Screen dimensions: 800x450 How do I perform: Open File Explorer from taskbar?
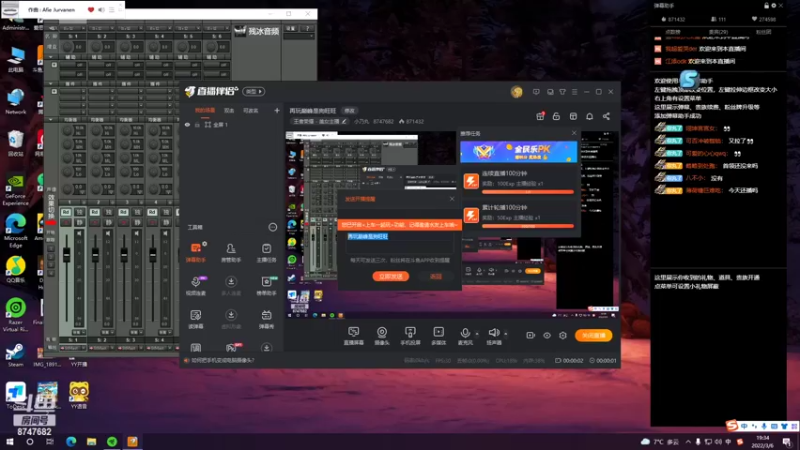[91, 441]
